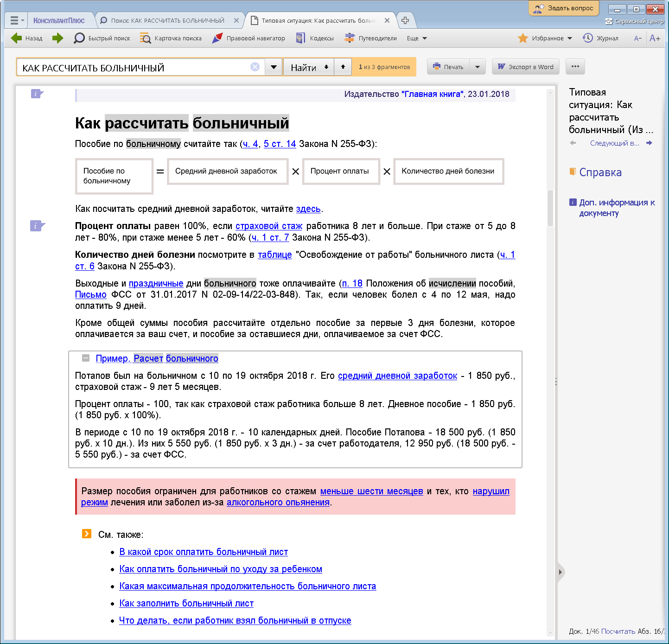The height and width of the screenshot is (644, 669).
Task: Click Найти button
Action: 303,67
